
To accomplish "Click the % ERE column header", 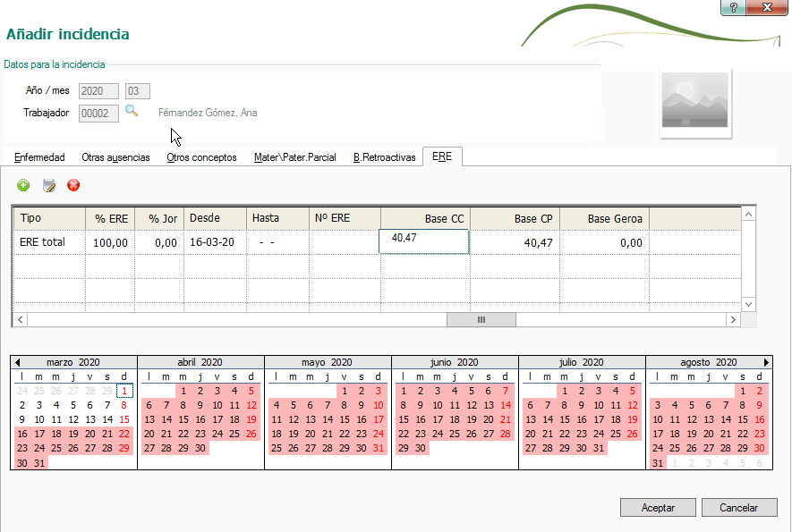I will pyautogui.click(x=110, y=218).
